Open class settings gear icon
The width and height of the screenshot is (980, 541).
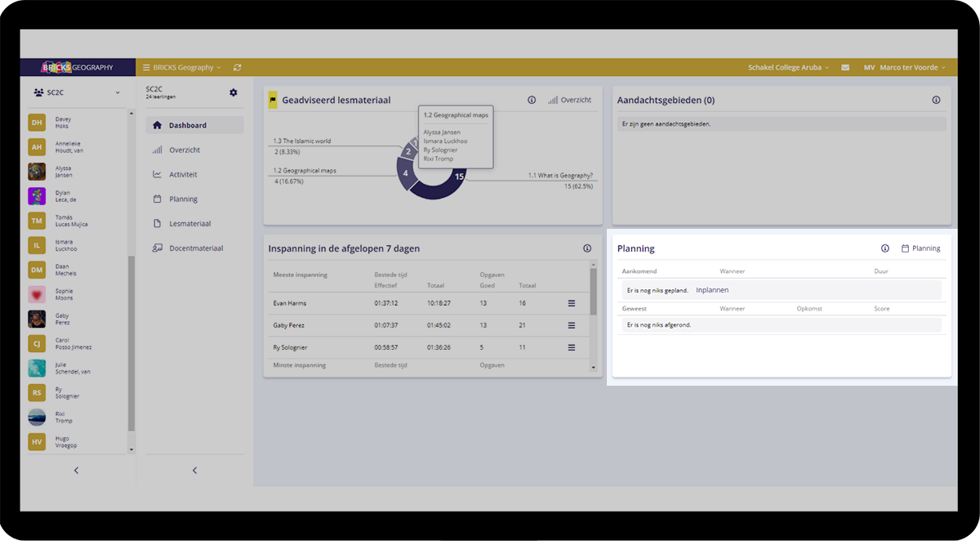(x=233, y=93)
